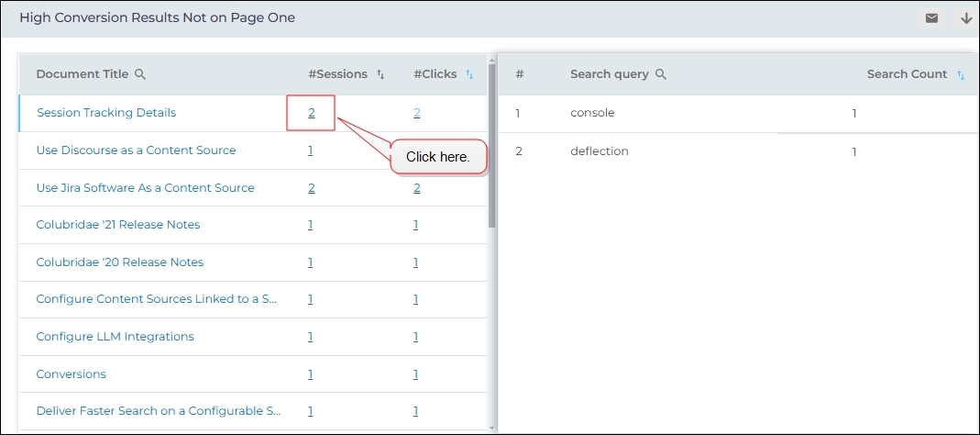Select the deflection search query row
This screenshot has width=980, height=435.
point(599,151)
